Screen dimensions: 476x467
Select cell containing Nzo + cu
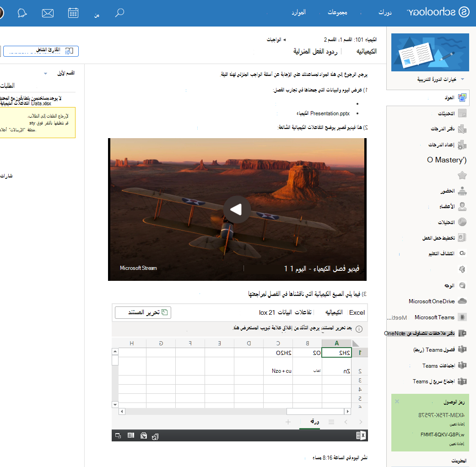(278, 366)
